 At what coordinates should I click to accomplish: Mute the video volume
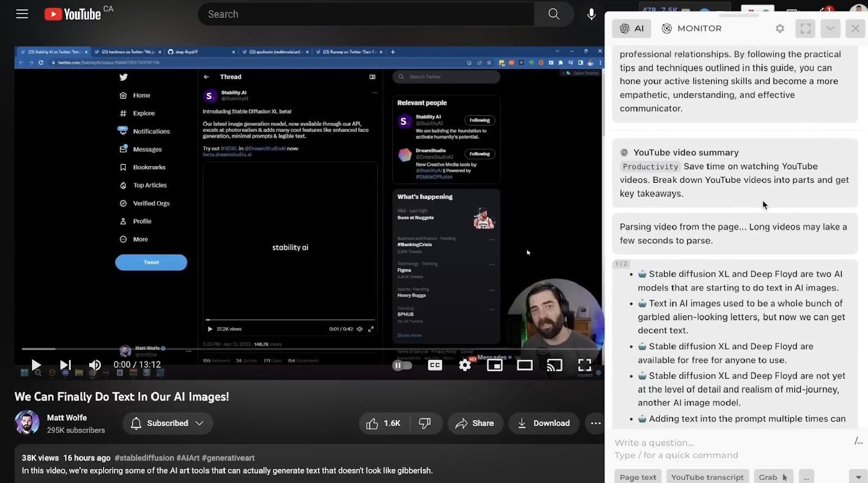[x=95, y=365]
